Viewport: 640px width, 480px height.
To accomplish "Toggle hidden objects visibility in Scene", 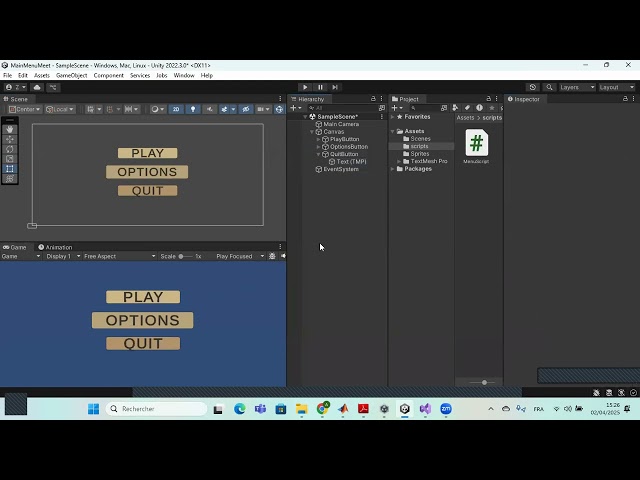I will point(246,109).
